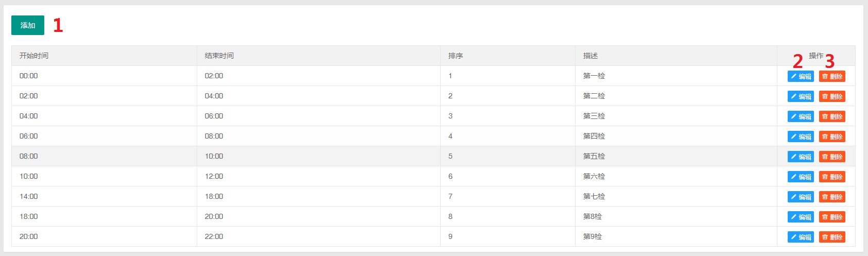868x256 pixels.
Task: Click the 描述 column header
Action: [x=591, y=56]
